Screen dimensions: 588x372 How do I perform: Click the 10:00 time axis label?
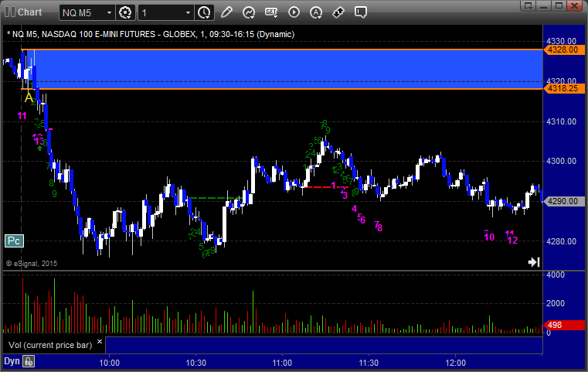pos(109,363)
